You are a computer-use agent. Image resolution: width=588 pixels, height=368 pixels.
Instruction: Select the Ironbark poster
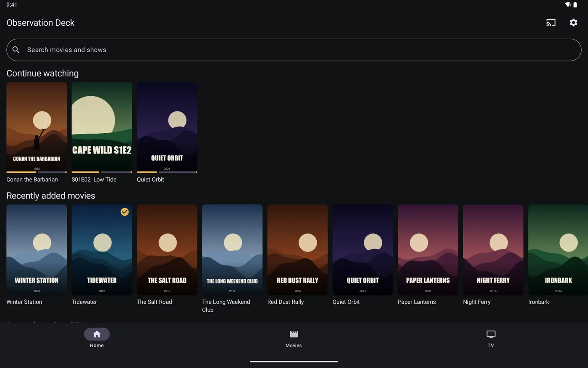(x=558, y=249)
